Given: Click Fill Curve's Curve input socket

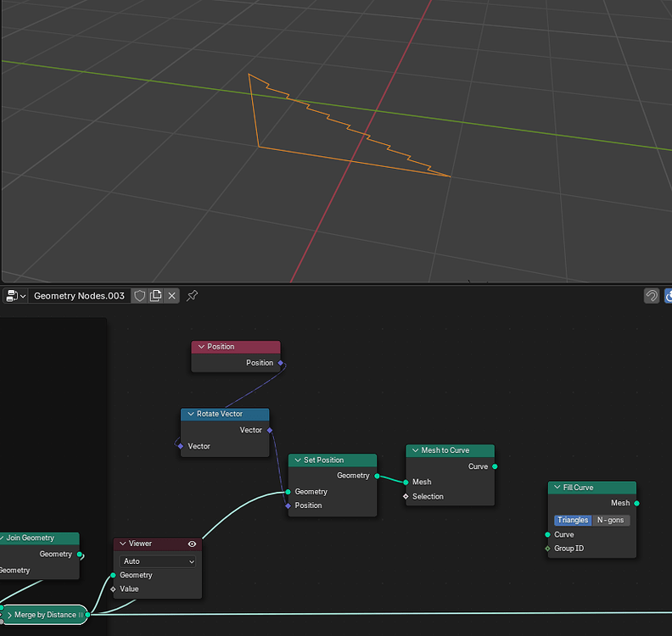Looking at the screenshot, I should 548,535.
